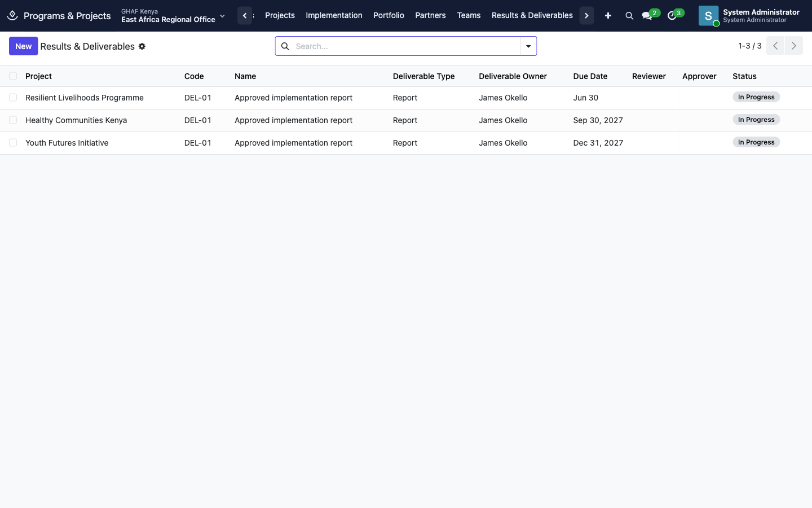
Task: Click the magnifier icon in the search box
Action: pyautogui.click(x=285, y=46)
